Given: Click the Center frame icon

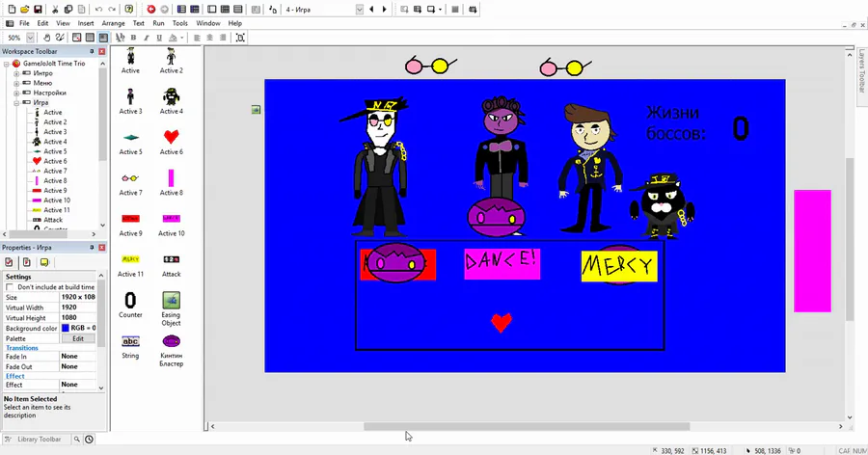Looking at the screenshot, I should [x=240, y=38].
